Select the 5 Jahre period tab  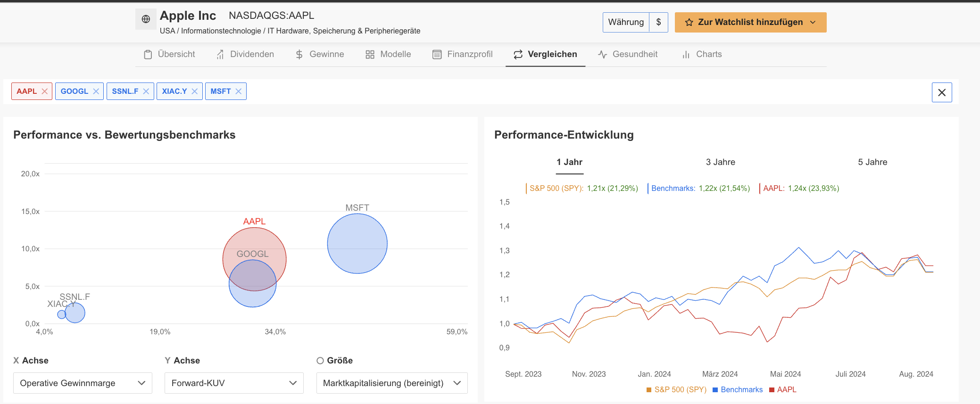tap(872, 162)
